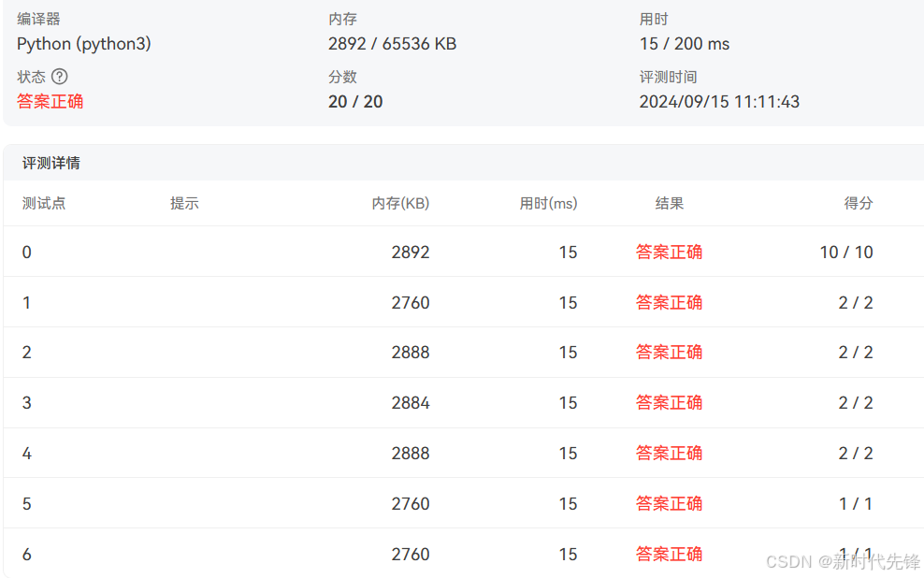Viewport: 924px width, 578px height.
Task: Open result 答案正确 for test point 0
Action: [x=669, y=252]
